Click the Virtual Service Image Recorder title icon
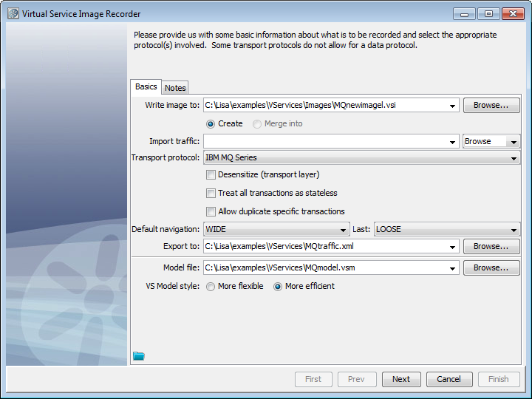The width and height of the screenshot is (532, 399). pos(13,14)
